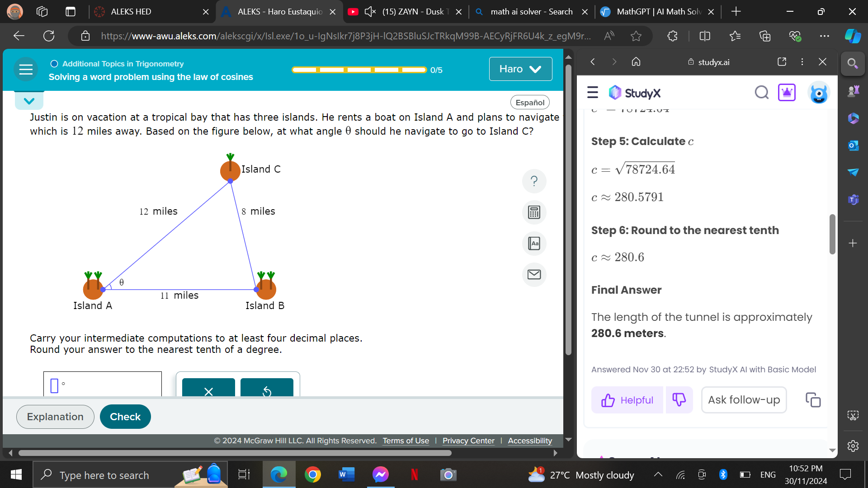Click the Explanation button below problem
The image size is (868, 488).
pos(54,417)
